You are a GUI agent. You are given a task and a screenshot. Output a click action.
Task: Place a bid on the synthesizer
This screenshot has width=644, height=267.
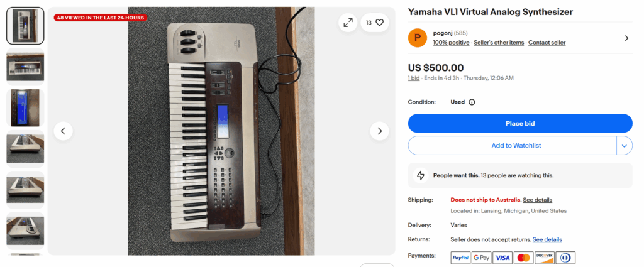pos(520,123)
